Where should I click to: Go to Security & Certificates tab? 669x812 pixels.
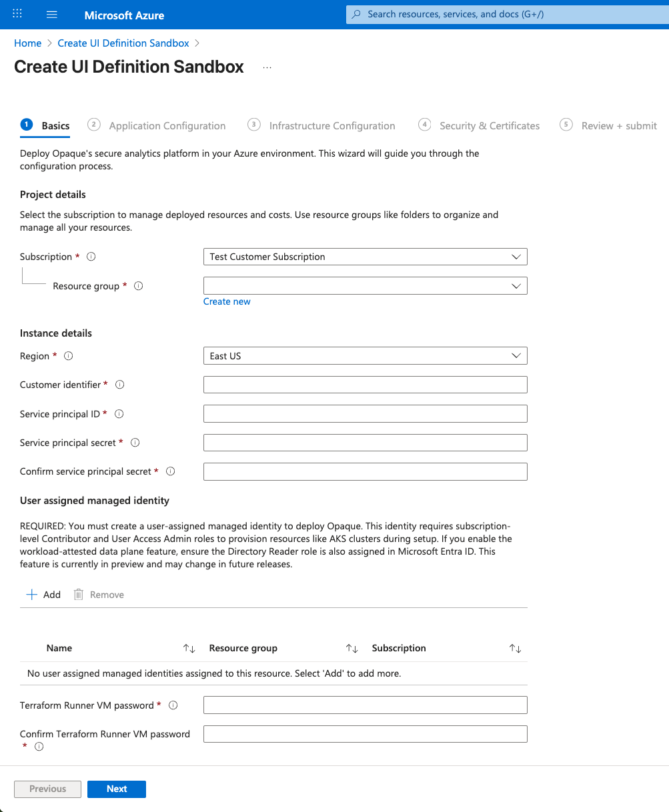pyautogui.click(x=480, y=125)
